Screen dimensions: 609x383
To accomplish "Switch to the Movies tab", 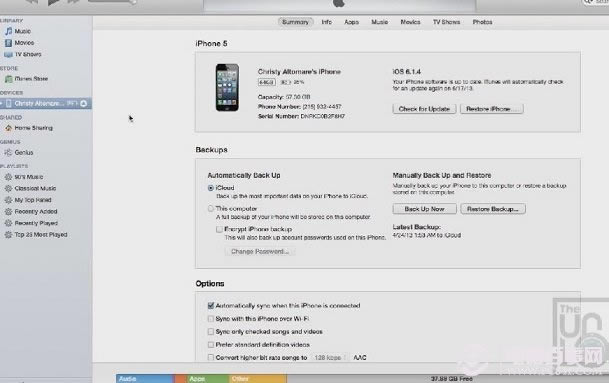I will 410,22.
